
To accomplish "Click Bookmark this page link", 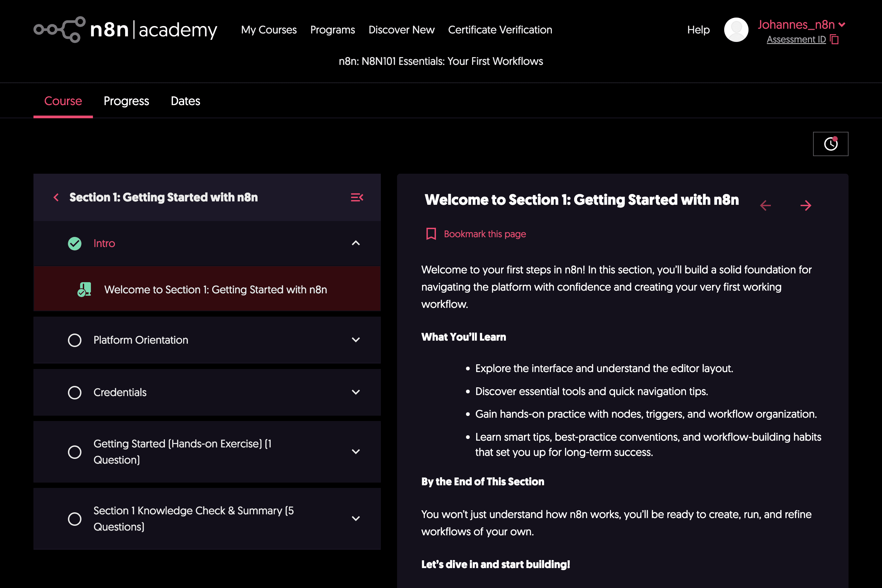I will [x=485, y=234].
